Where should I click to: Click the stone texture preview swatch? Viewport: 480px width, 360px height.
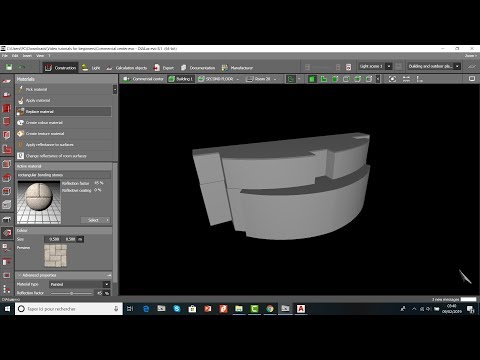coord(55,256)
